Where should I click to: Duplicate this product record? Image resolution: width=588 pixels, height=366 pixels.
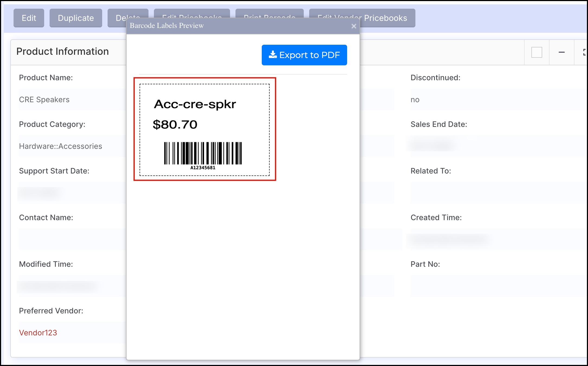(x=76, y=18)
